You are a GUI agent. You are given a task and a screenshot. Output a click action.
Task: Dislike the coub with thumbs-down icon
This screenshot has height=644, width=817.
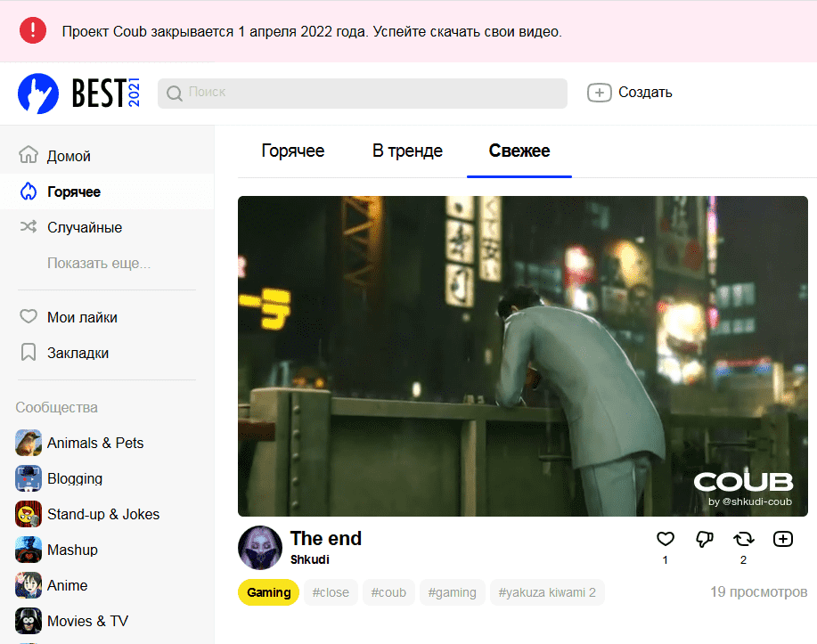pos(705,539)
